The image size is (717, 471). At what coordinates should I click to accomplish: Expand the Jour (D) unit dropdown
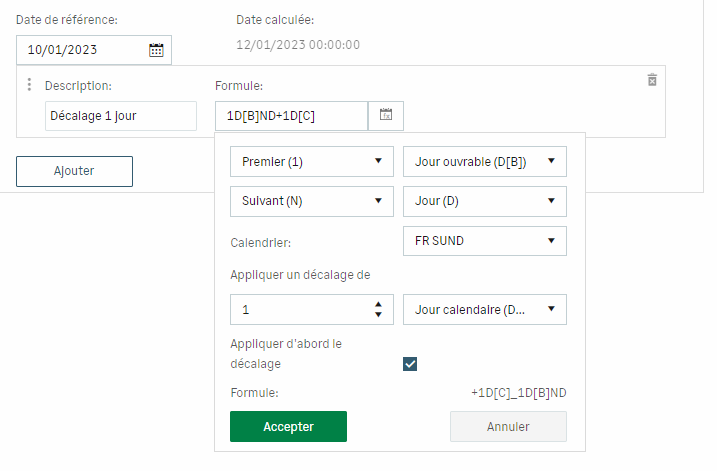484,201
